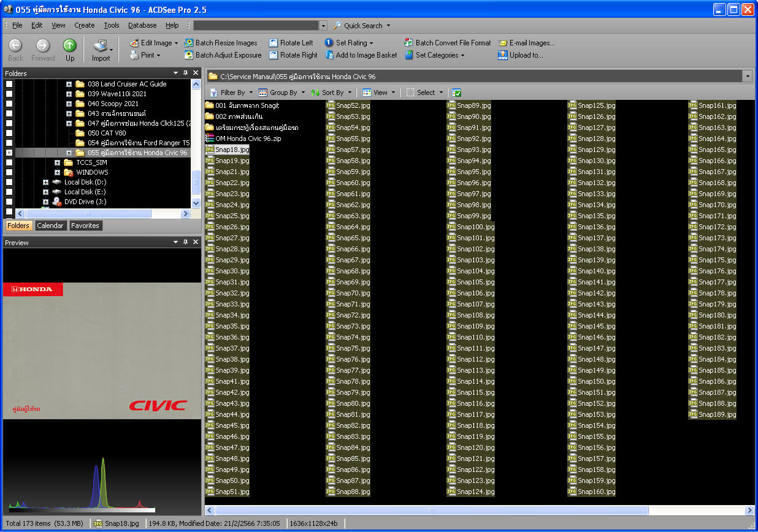Click the Print icon
This screenshot has width=758, height=532.
coord(134,55)
